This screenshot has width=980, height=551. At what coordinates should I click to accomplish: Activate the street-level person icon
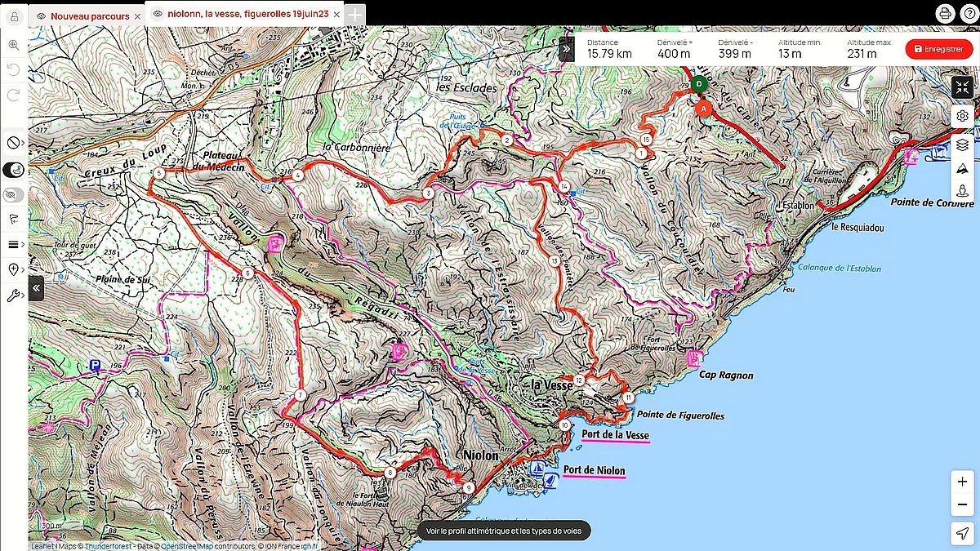[x=963, y=191]
